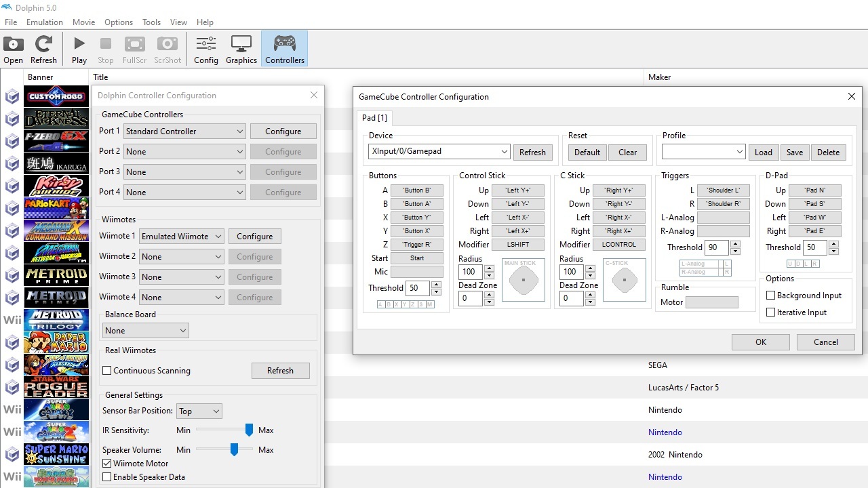
Task: Open the Profile dropdown
Action: [704, 152]
